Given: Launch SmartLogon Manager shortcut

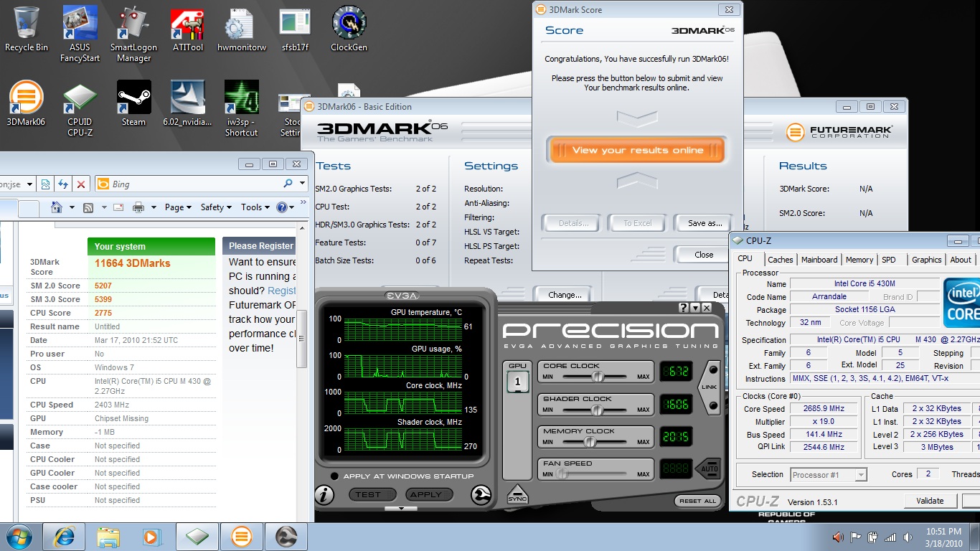Looking at the screenshot, I should [x=133, y=34].
